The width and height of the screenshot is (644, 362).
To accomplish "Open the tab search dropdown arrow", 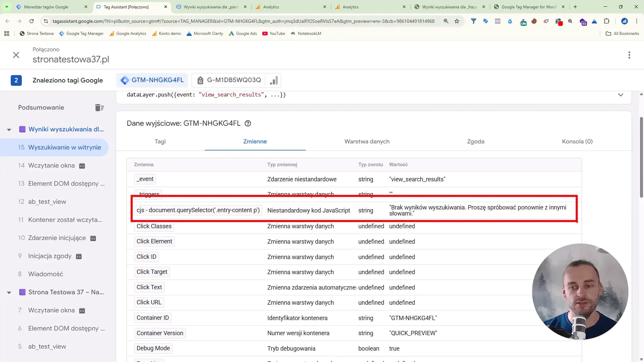I will (7, 7).
